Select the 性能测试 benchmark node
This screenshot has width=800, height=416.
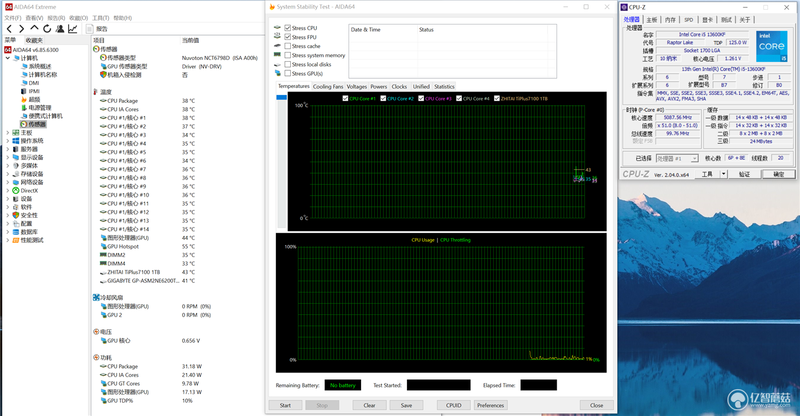click(28, 240)
